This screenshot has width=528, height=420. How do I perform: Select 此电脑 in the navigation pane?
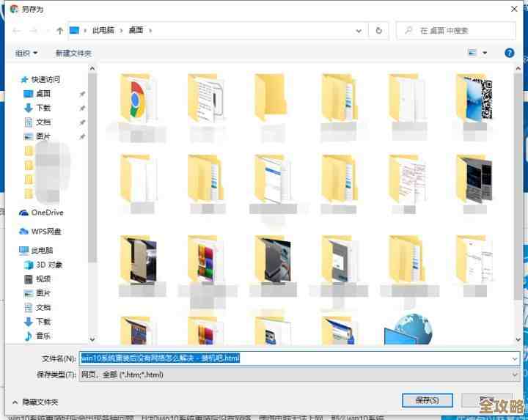click(42, 251)
